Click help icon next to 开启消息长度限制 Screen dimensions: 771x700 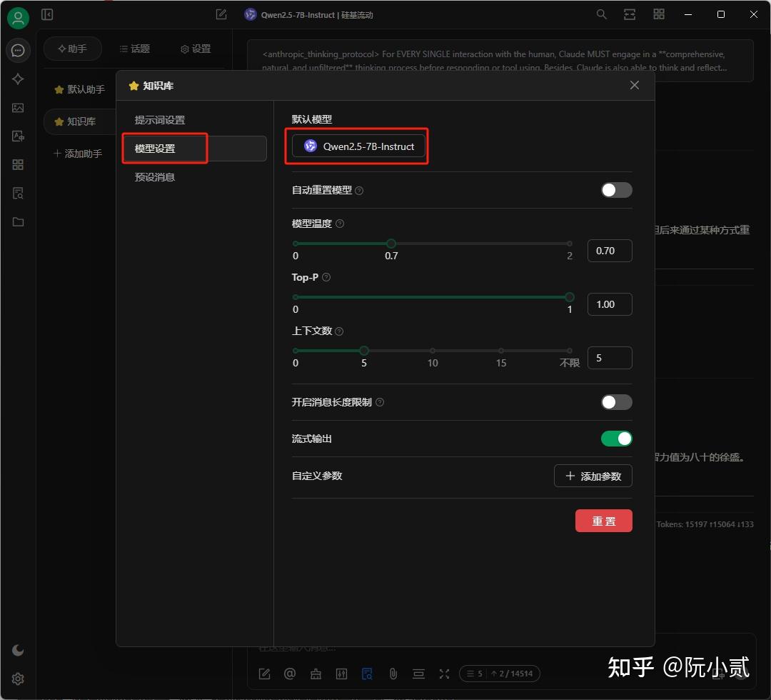380,402
